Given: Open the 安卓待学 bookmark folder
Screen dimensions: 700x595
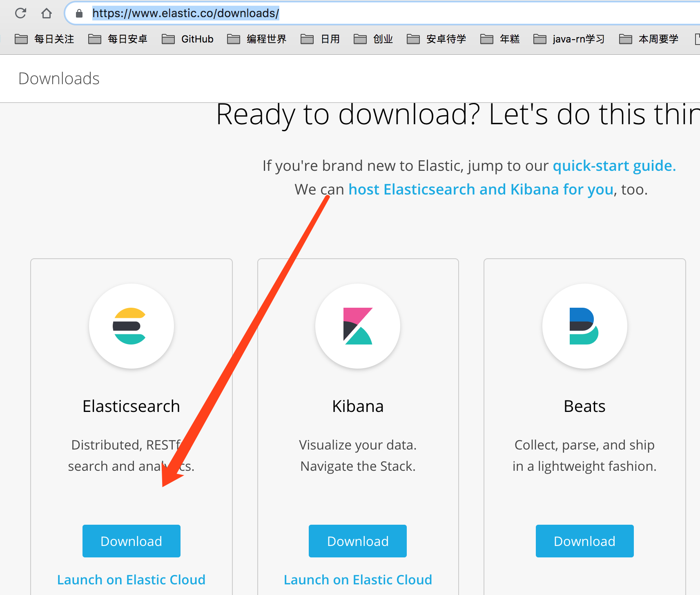Looking at the screenshot, I should 437,39.
